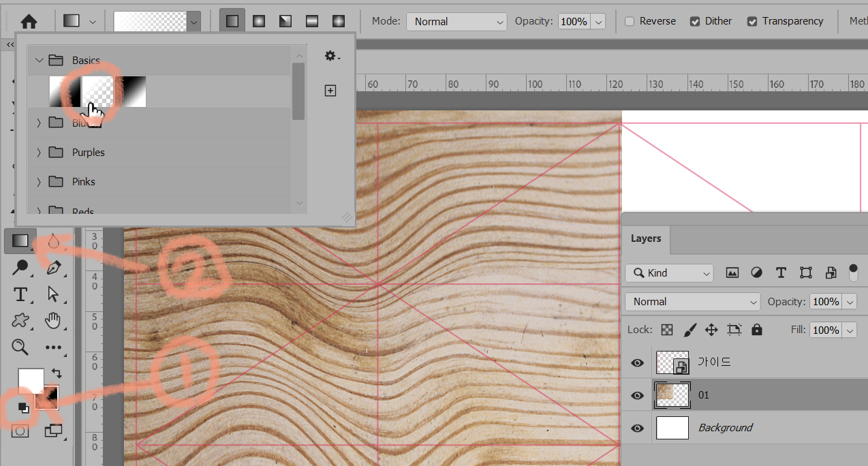Switch to the Layers tab
This screenshot has height=466, width=868.
[646, 238]
